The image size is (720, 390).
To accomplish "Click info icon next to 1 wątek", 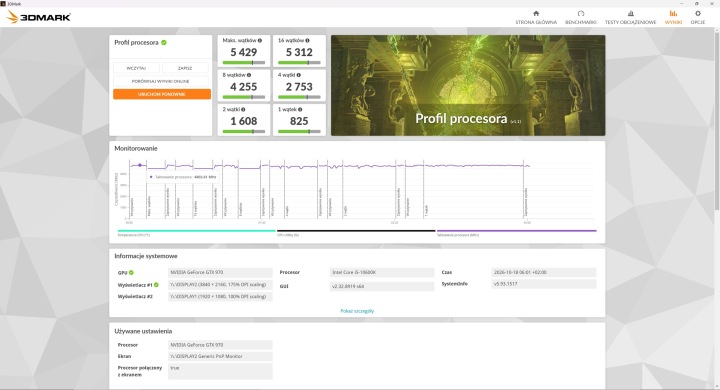I will (x=300, y=109).
